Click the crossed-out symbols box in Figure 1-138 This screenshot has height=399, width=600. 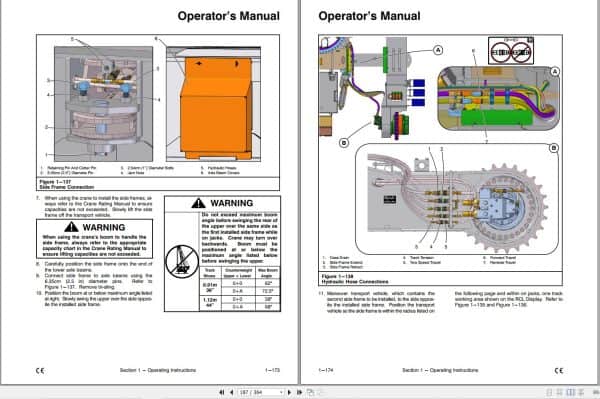tap(511, 50)
